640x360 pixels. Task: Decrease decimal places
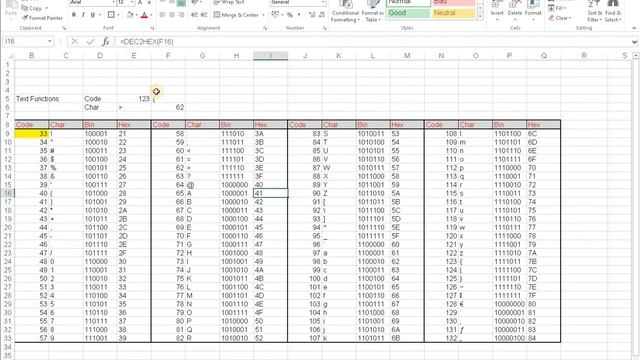(x=322, y=15)
